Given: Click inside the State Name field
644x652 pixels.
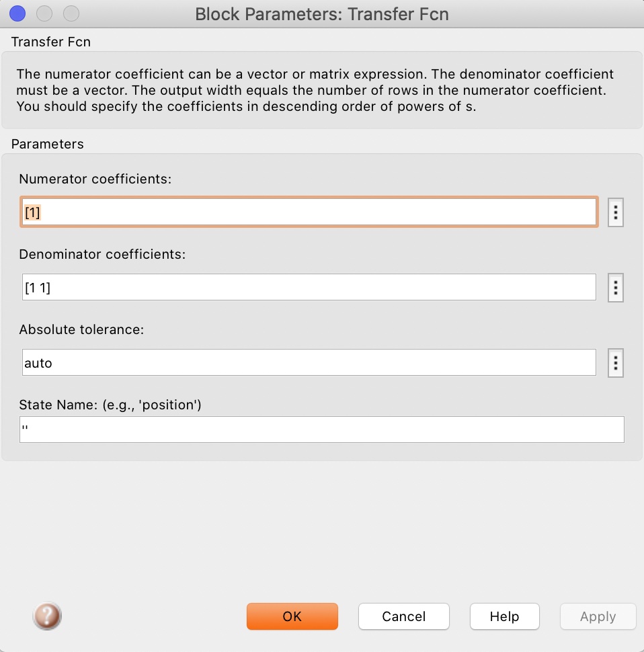Looking at the screenshot, I should 321,429.
